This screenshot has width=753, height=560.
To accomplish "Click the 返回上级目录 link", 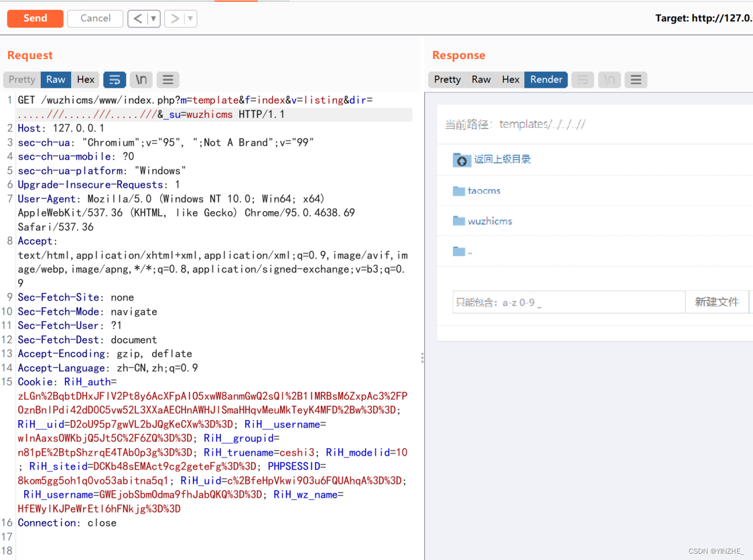I will pyautogui.click(x=502, y=160).
